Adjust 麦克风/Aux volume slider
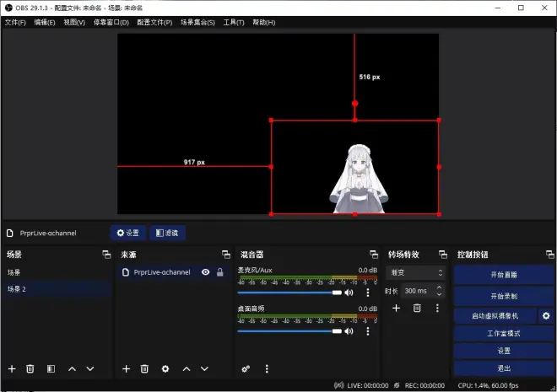557x392 pixels. coord(289,293)
